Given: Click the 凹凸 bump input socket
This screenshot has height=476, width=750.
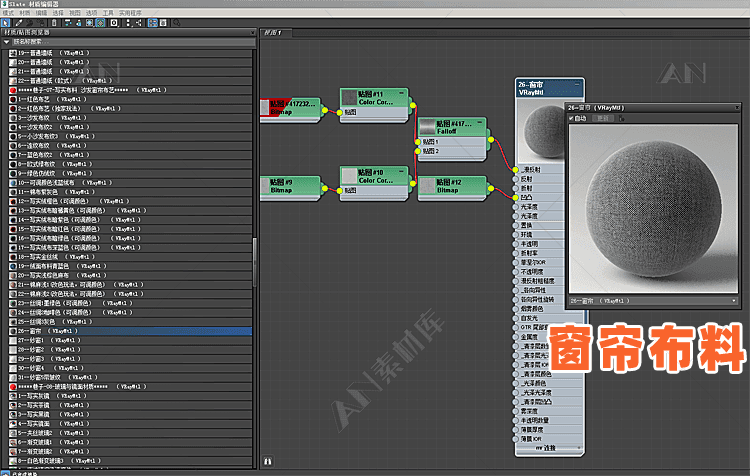Looking at the screenshot, I should click(514, 198).
